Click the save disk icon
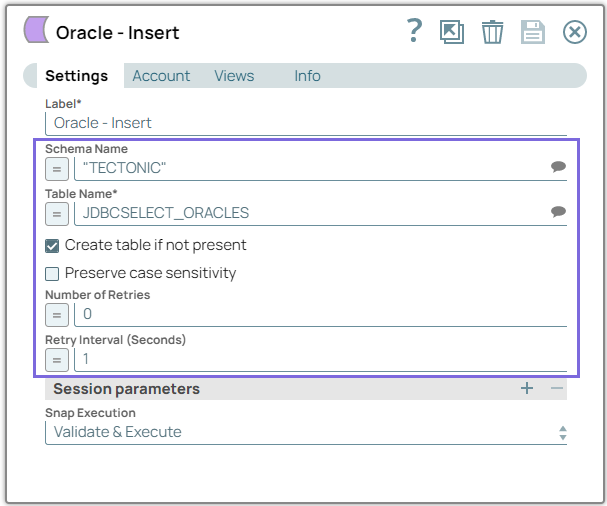This screenshot has width=607, height=506. 532,32
